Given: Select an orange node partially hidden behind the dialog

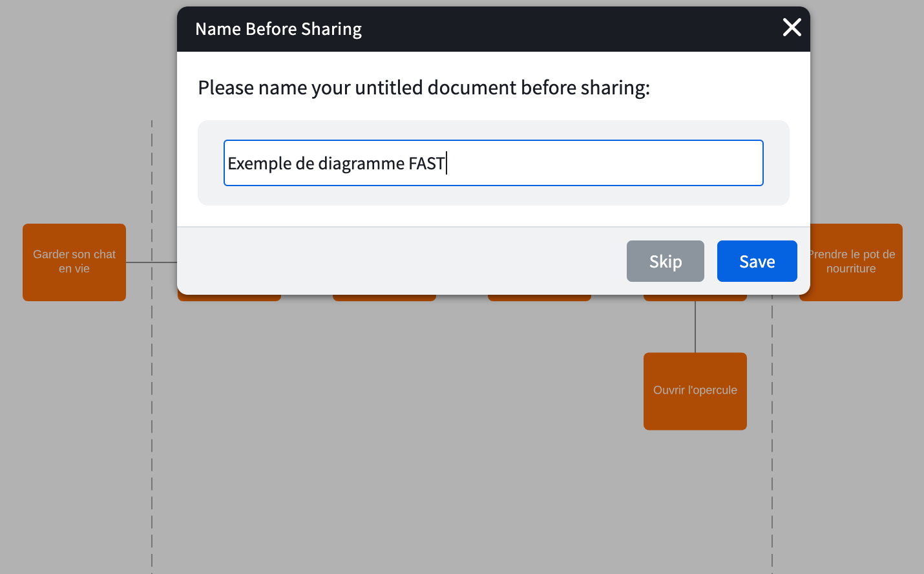Looking at the screenshot, I should (x=229, y=297).
